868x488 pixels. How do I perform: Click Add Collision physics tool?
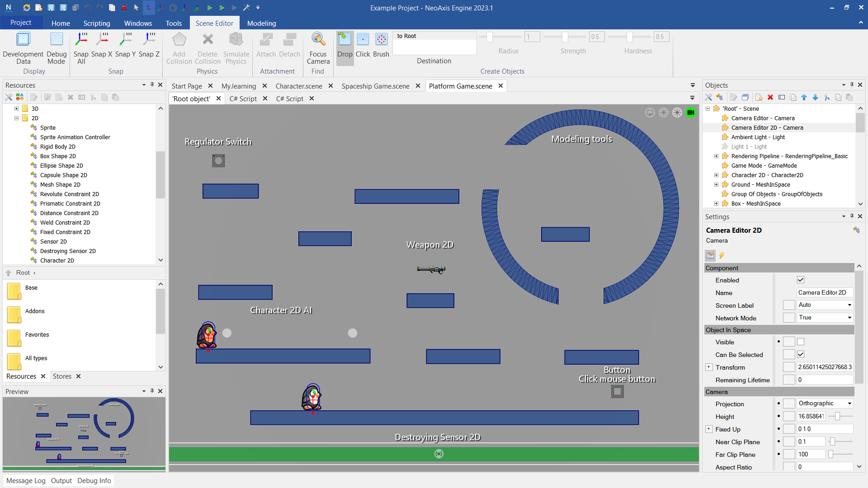tap(179, 48)
